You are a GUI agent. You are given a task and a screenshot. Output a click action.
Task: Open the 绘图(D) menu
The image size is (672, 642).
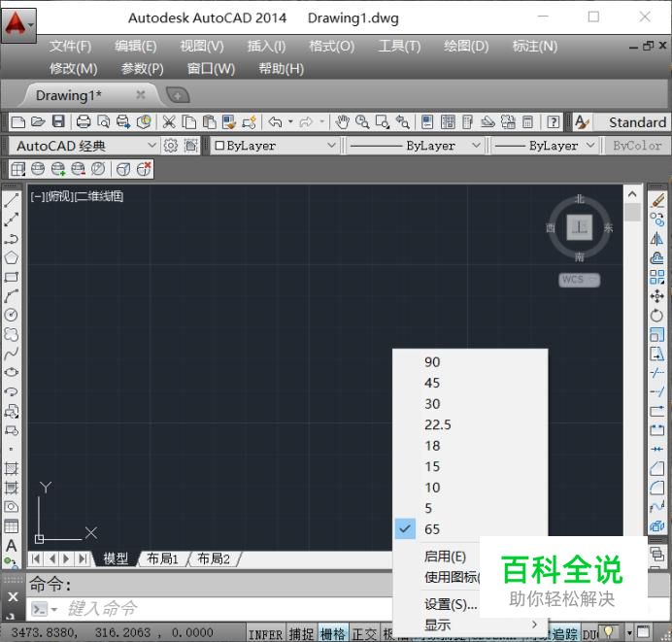point(466,46)
